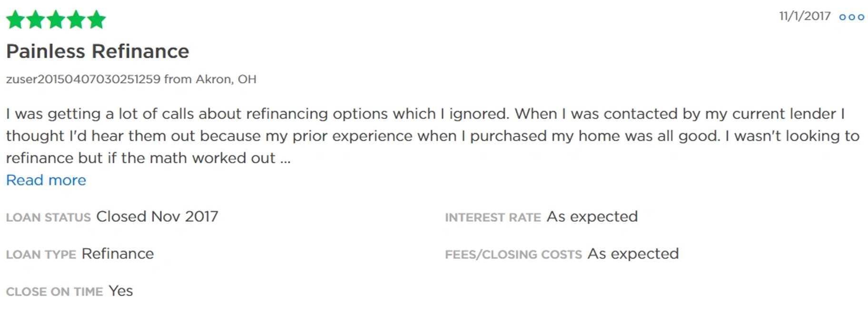Screen dimensions: 868x309
Task: Click the Refinance loan type value
Action: pos(118,253)
